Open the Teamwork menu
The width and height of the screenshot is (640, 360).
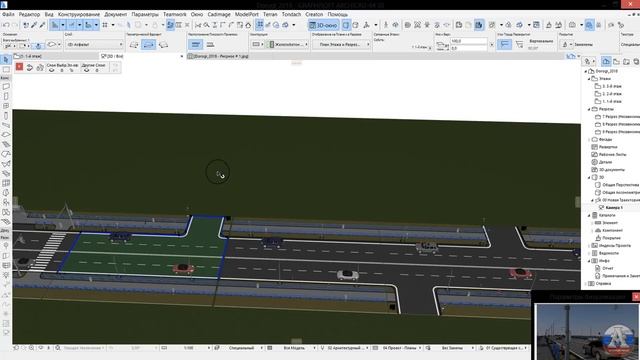175,14
